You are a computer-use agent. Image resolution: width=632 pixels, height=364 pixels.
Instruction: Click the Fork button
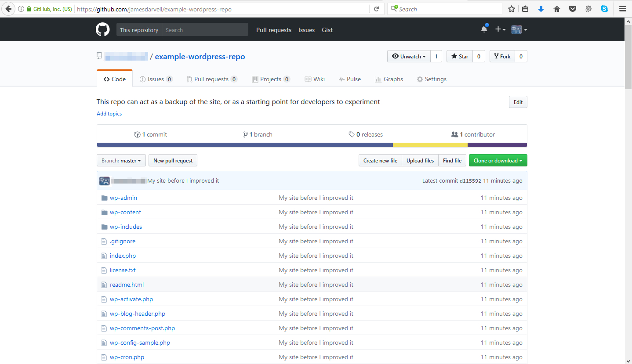click(501, 56)
